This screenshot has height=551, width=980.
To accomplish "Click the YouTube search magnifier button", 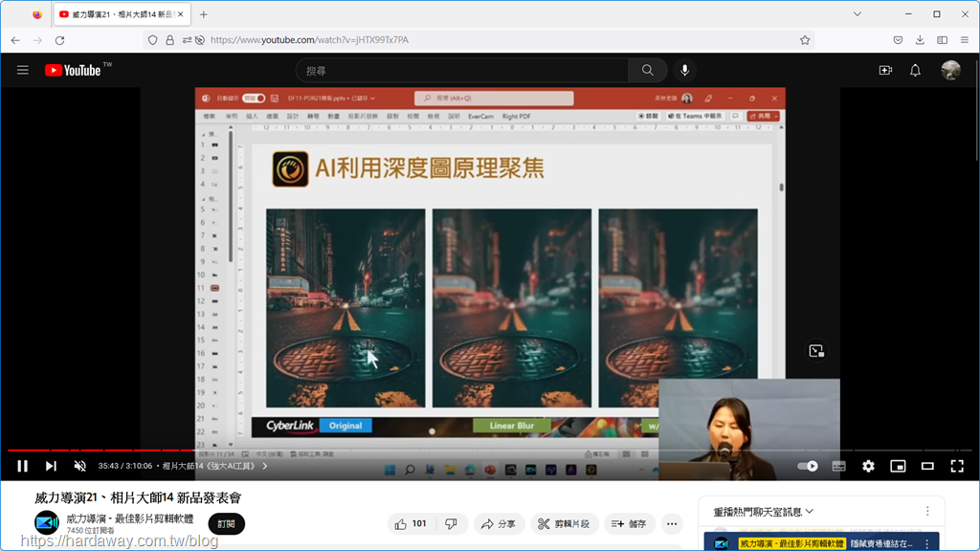I will tap(648, 71).
